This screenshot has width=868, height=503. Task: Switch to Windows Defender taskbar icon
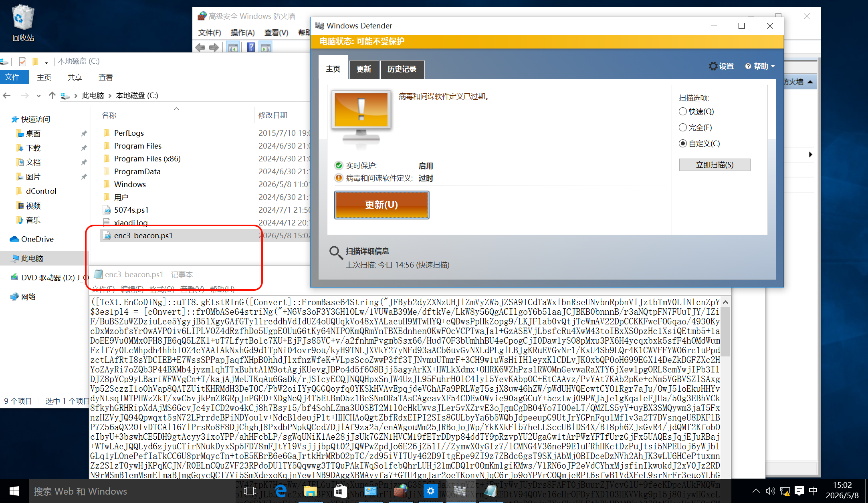(460, 491)
